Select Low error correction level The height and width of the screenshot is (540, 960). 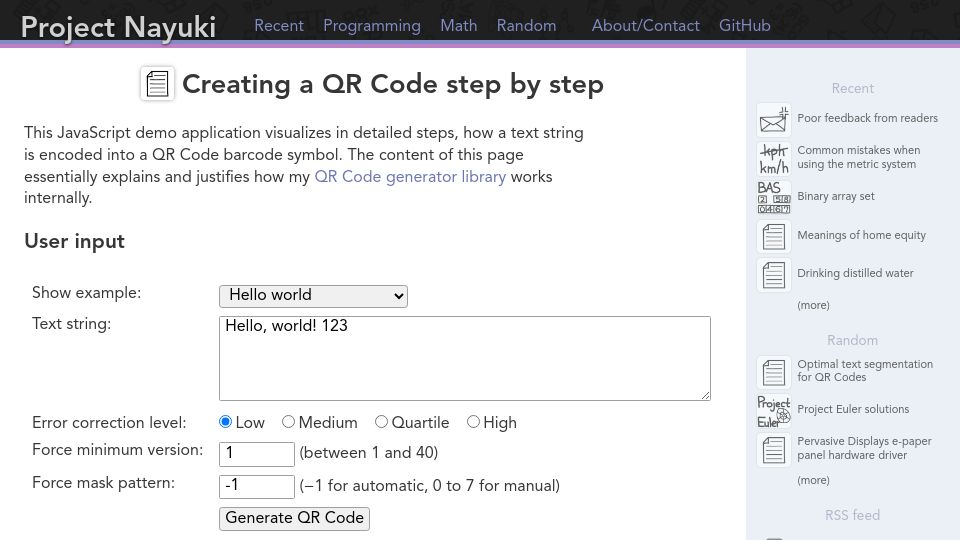(225, 422)
